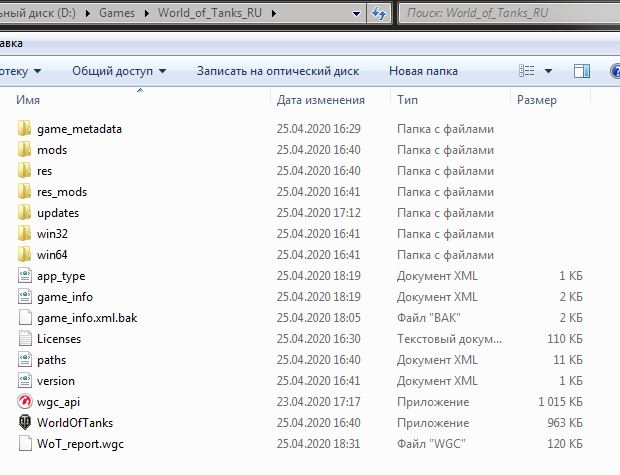Select the Licenses text document icon
Image resolution: width=620 pixels, height=475 pixels.
25,339
